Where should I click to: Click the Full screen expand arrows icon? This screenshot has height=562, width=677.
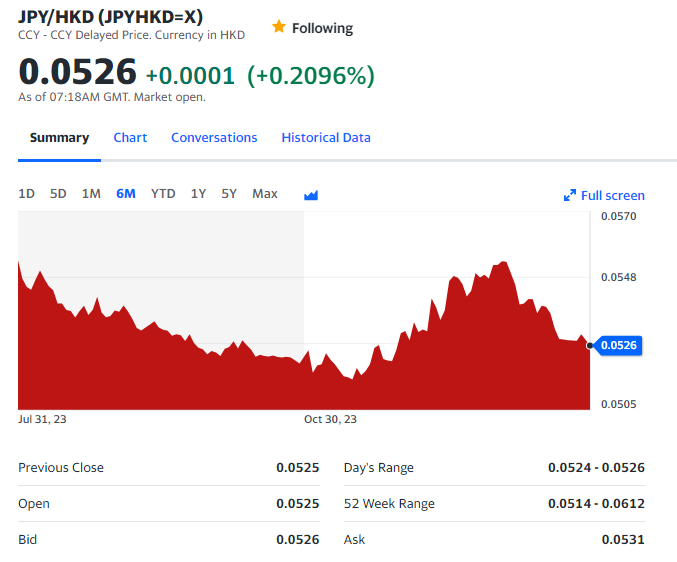coord(570,196)
